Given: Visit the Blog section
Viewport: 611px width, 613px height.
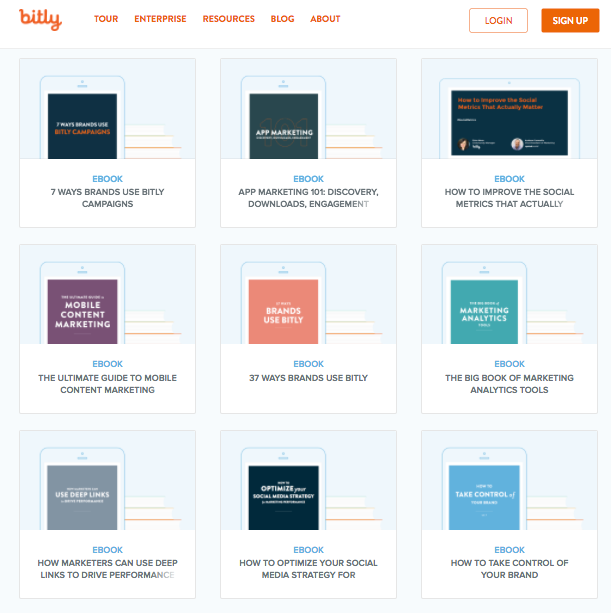Looking at the screenshot, I should click(282, 19).
